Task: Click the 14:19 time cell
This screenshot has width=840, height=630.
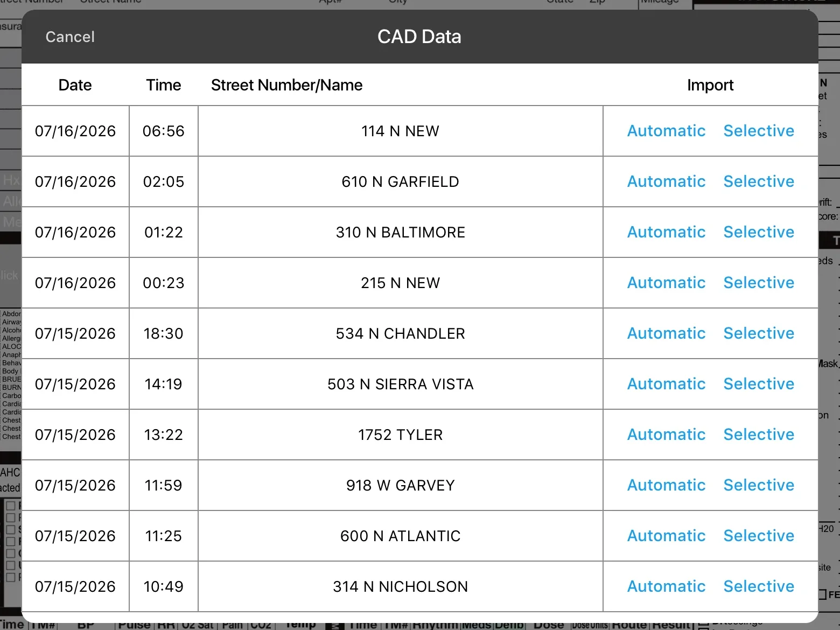Action: (x=164, y=384)
